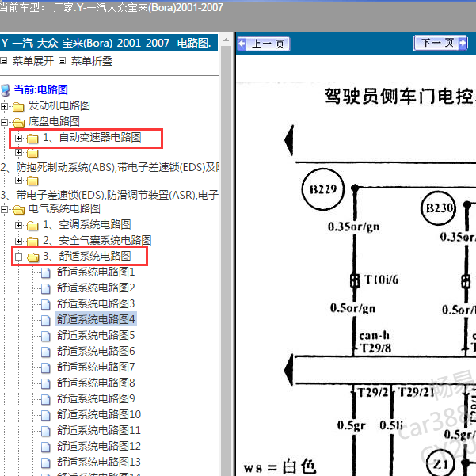This screenshot has height=476, width=476.
Task: Open 舒适系统电路图9 page
Action: [96, 398]
